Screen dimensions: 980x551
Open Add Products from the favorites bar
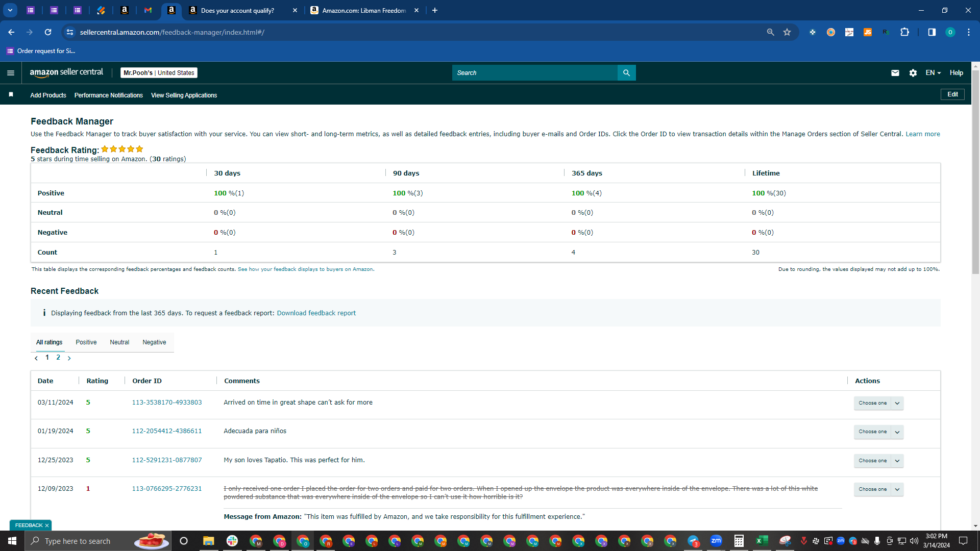(48, 95)
